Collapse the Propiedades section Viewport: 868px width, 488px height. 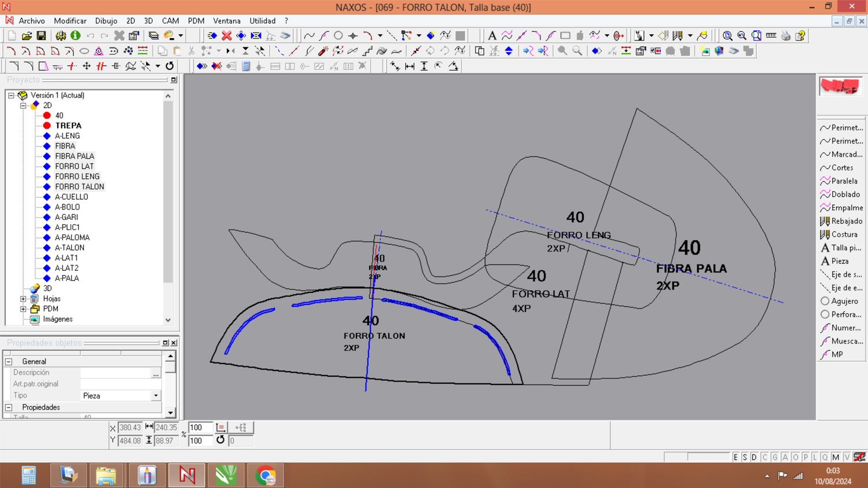pyautogui.click(x=9, y=408)
